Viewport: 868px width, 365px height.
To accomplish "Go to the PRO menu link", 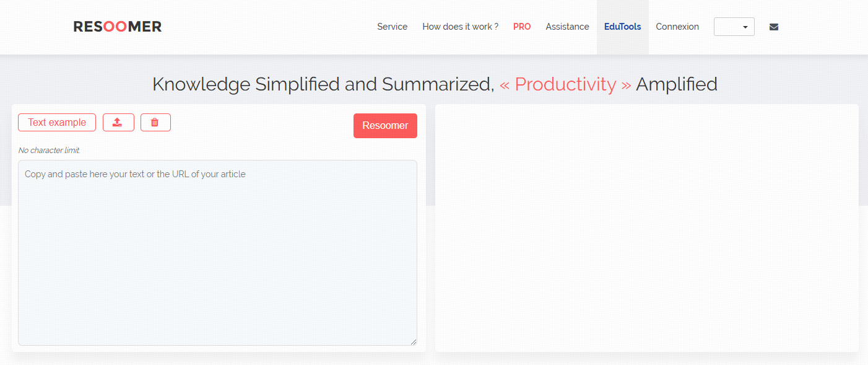I will tap(522, 27).
